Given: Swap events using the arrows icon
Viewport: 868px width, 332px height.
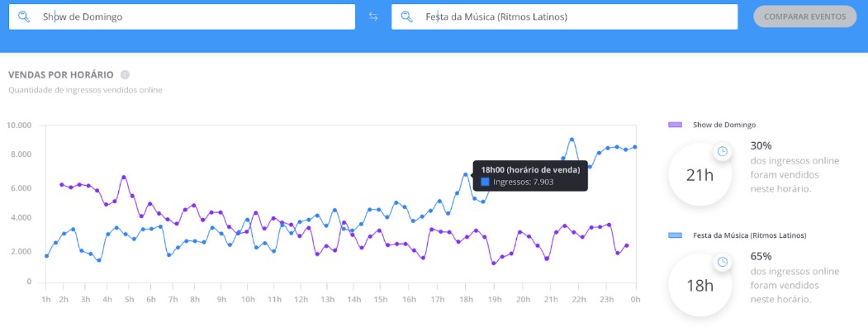Looking at the screenshot, I should 373,17.
